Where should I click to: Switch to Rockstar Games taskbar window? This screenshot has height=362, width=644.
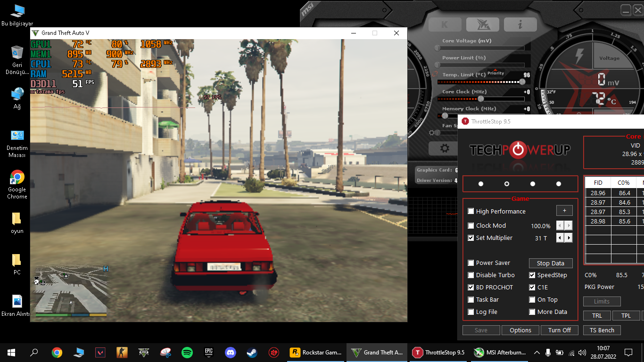[316, 353]
